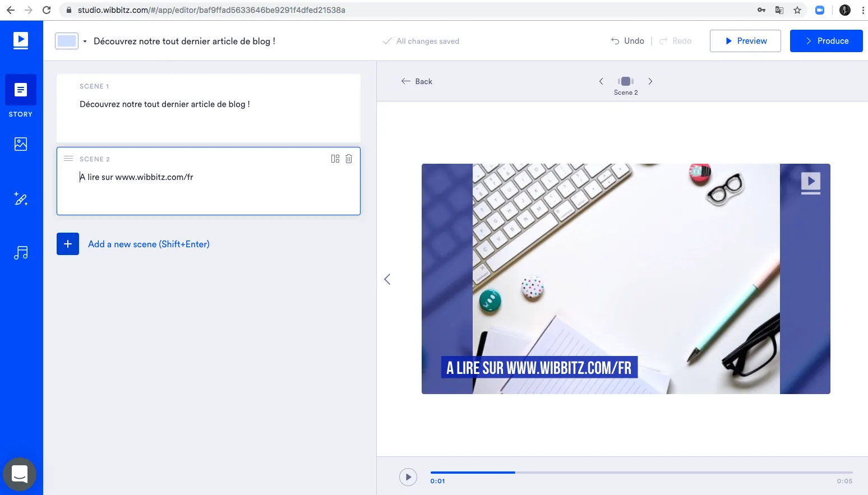
Task: Click the blue plus add scene button
Action: (68, 244)
